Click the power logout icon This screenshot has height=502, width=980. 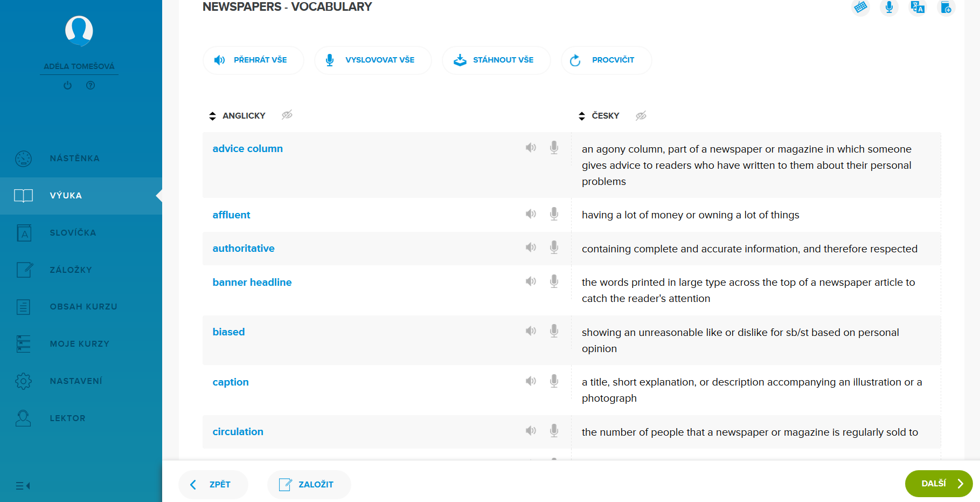[67, 85]
